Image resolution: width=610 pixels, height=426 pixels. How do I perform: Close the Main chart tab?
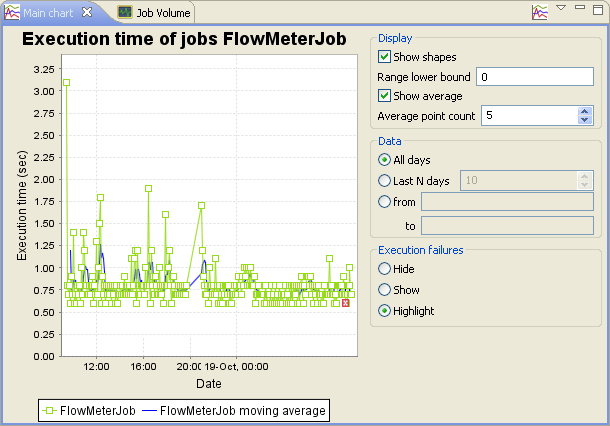pyautogui.click(x=87, y=12)
